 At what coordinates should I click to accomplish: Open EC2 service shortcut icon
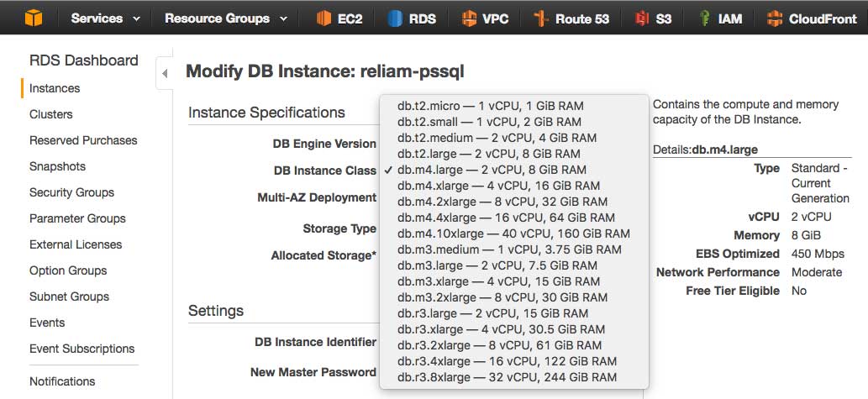[324, 18]
